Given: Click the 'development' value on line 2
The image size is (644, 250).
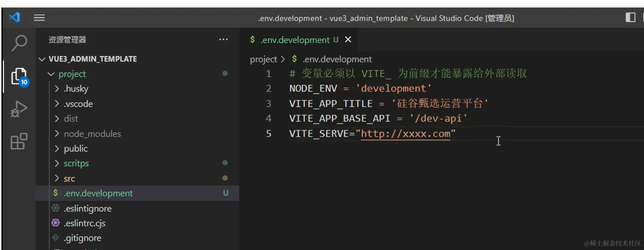Looking at the screenshot, I should point(394,88).
